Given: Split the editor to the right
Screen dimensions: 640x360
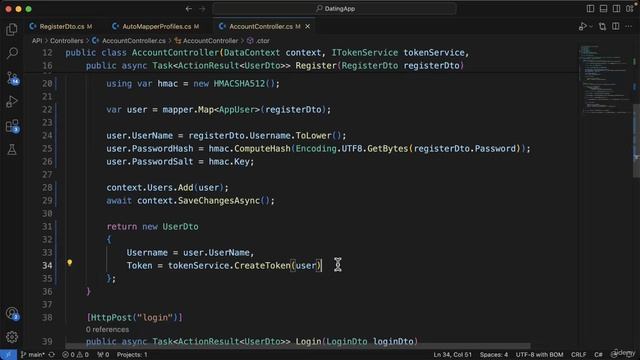Looking at the screenshot, I should coord(616,27).
